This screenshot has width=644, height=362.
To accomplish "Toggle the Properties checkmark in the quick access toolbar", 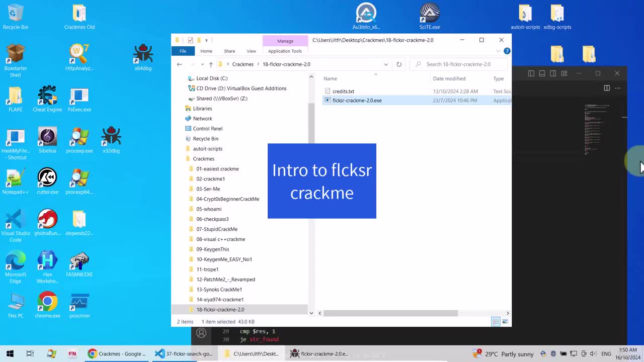I will click(190, 40).
